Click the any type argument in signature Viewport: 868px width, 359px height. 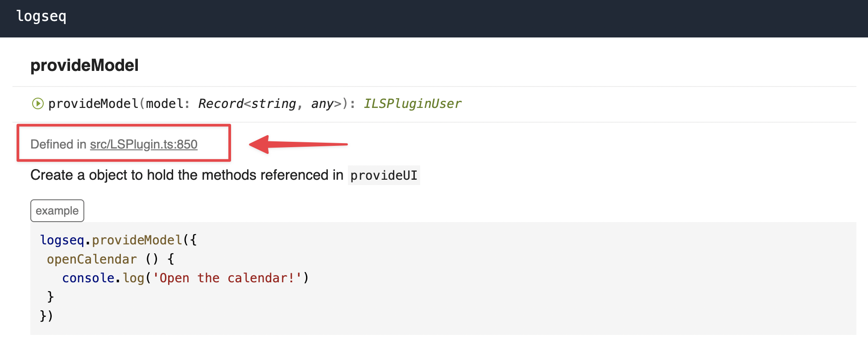point(322,104)
